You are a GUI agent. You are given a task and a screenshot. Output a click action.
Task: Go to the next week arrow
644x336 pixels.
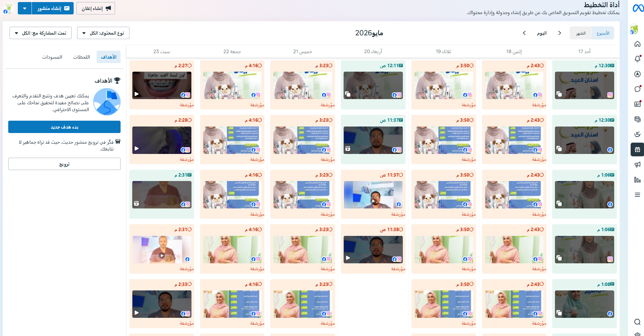[x=524, y=33]
